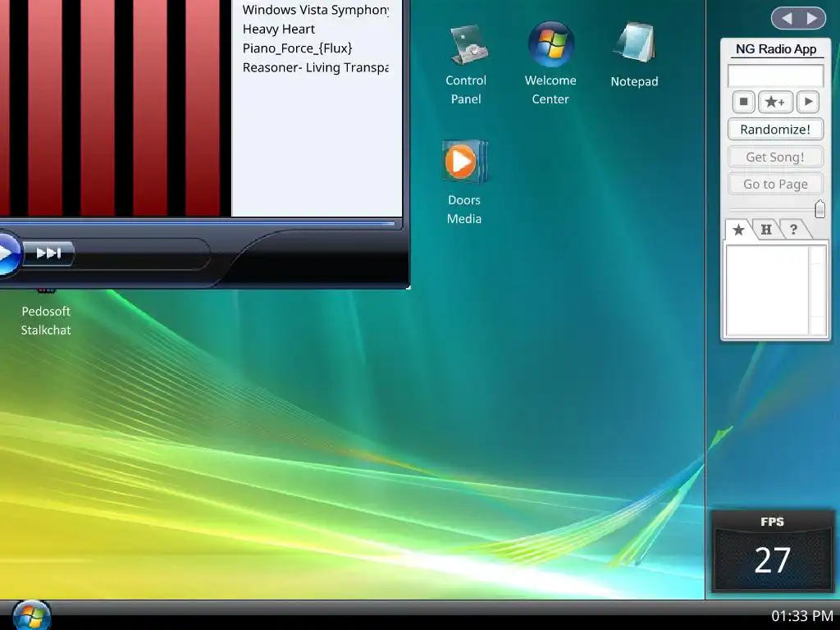
Task: Switch to the H history tab
Action: click(766, 230)
